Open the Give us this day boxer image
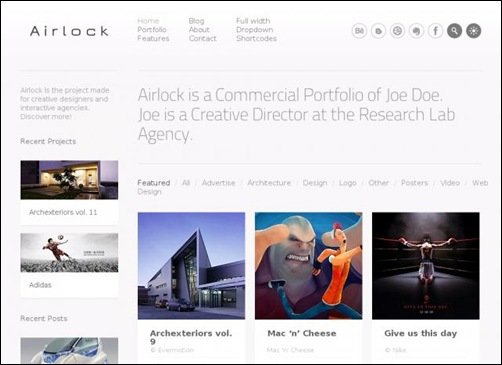The height and width of the screenshot is (365, 502). pos(426,266)
